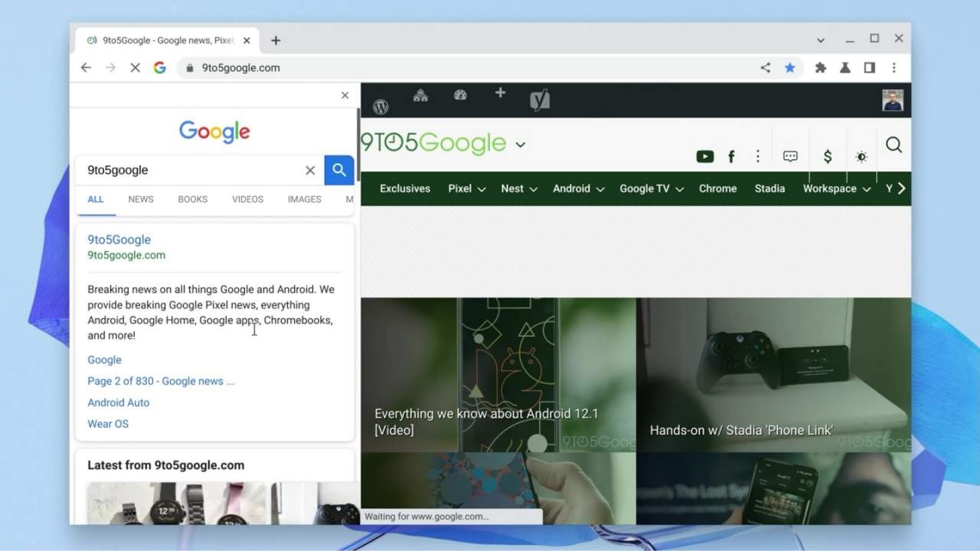Open the site search magnifier icon

tap(893, 145)
